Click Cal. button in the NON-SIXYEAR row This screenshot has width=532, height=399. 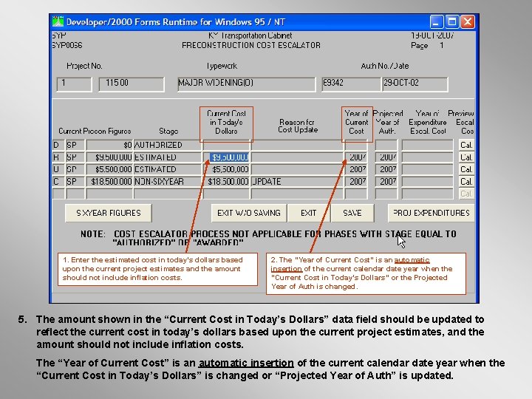(x=466, y=182)
